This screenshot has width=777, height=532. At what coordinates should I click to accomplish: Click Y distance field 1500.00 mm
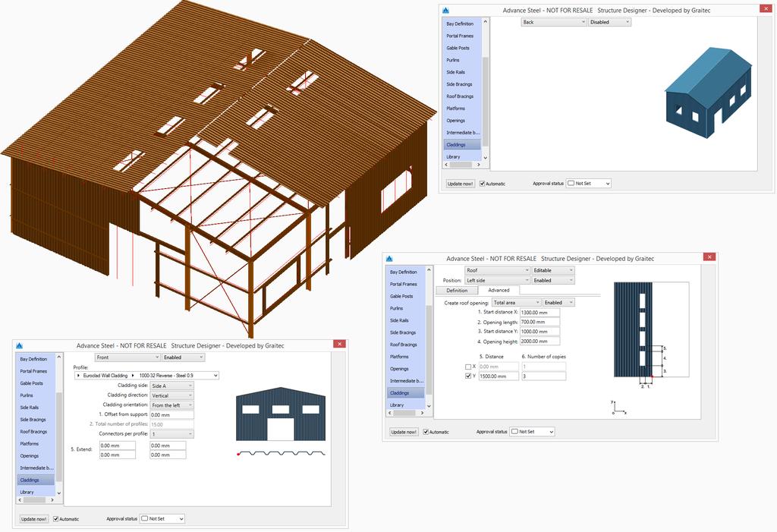click(x=499, y=376)
